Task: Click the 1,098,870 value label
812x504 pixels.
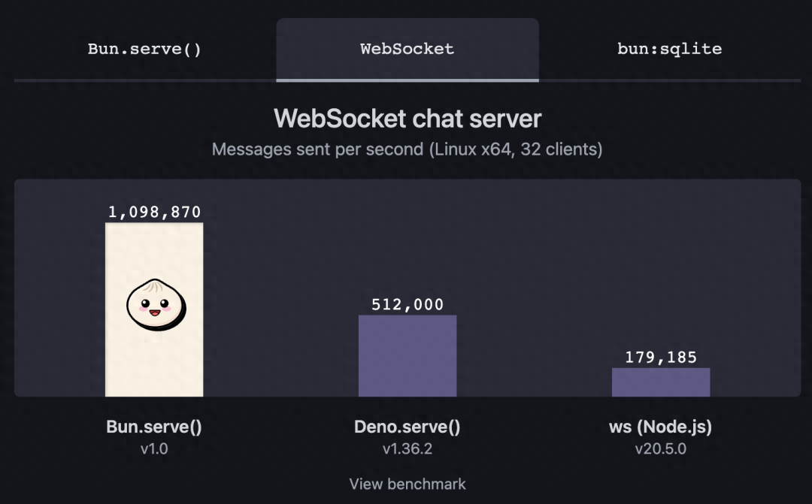Action: (154, 212)
